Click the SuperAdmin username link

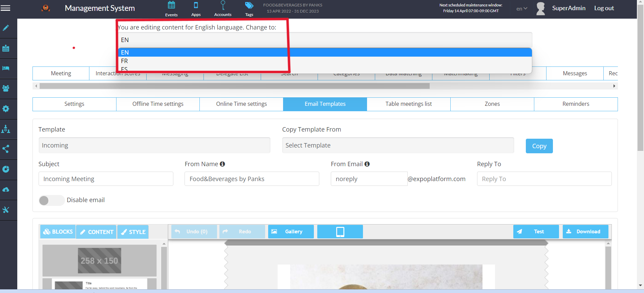[569, 8]
